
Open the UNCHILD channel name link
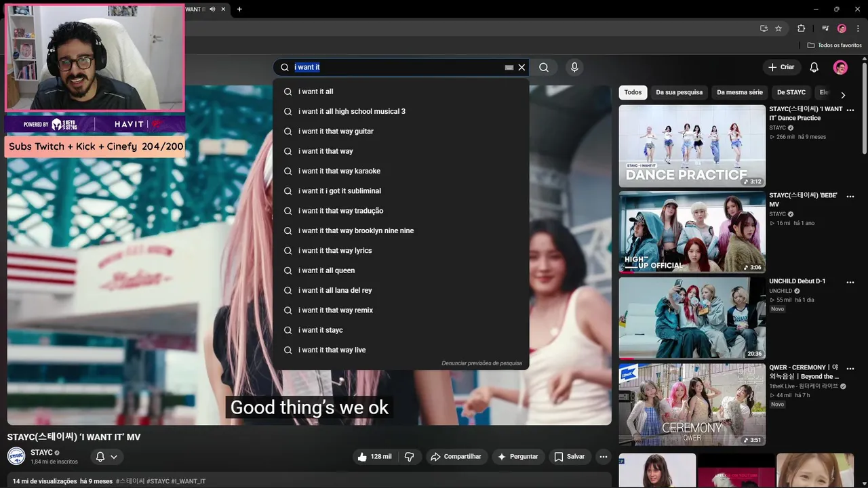click(x=781, y=291)
